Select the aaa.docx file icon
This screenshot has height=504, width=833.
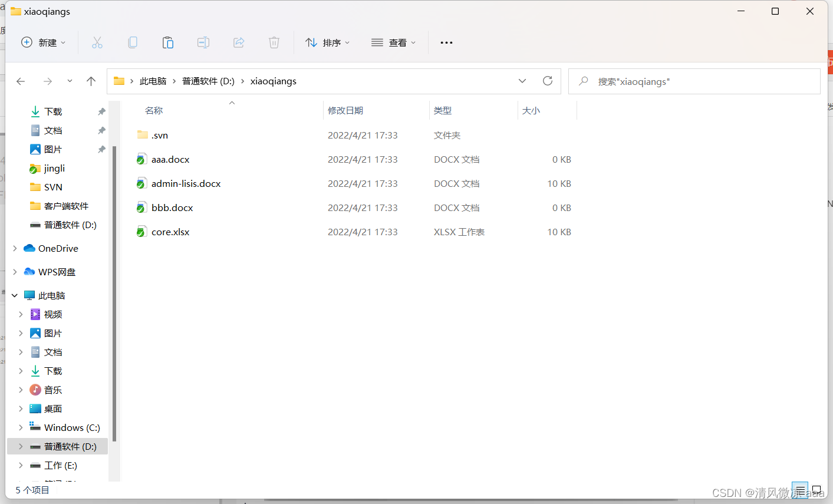coord(141,159)
